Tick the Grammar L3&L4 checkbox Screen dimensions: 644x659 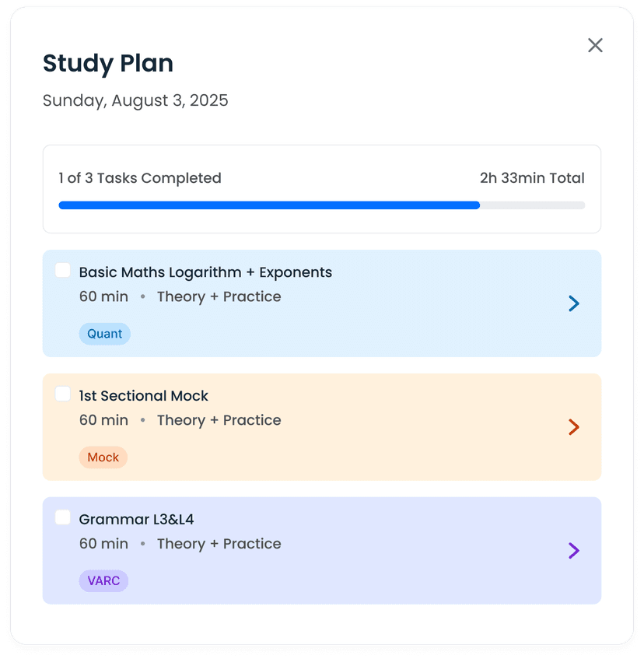(63, 518)
